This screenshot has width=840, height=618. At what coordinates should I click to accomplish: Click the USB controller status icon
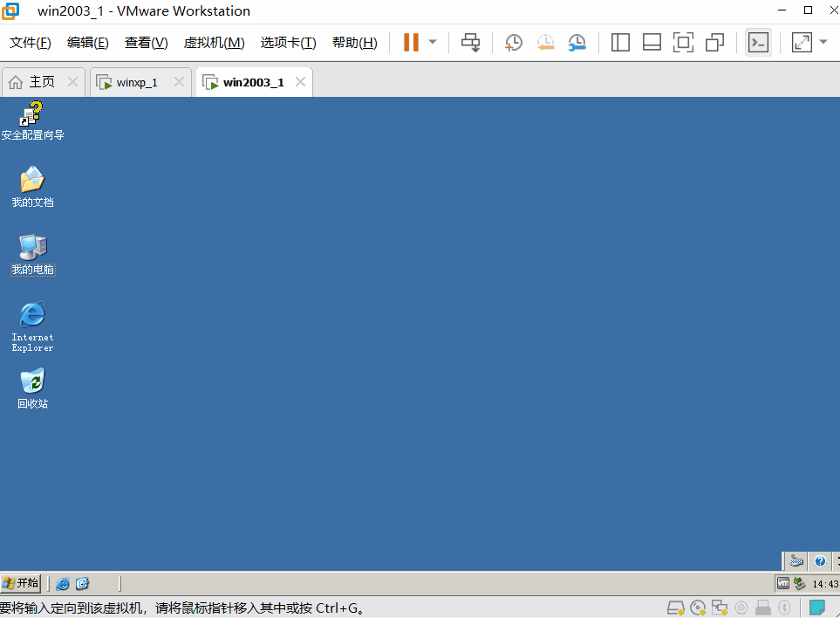[x=763, y=608]
